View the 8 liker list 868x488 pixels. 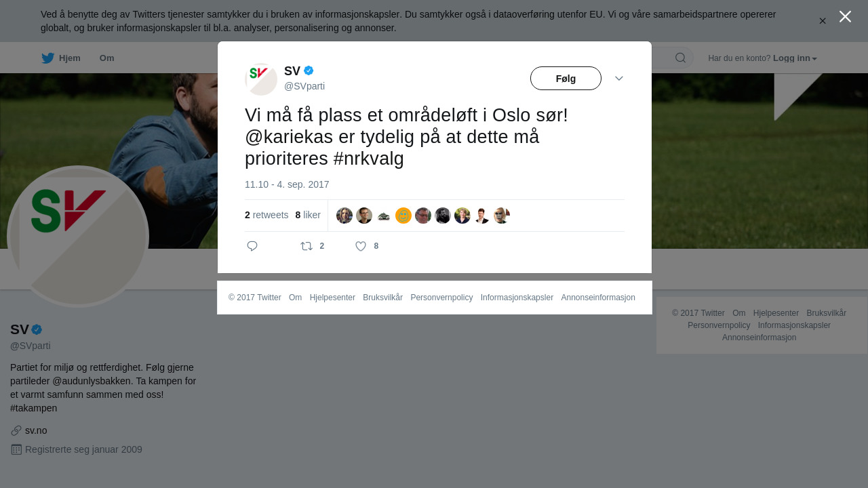click(x=308, y=215)
